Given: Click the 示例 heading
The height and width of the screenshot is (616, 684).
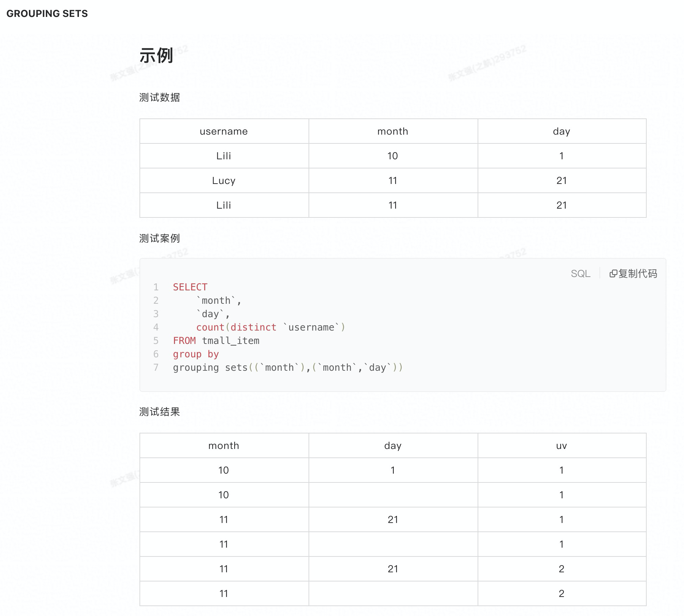Looking at the screenshot, I should [x=156, y=55].
